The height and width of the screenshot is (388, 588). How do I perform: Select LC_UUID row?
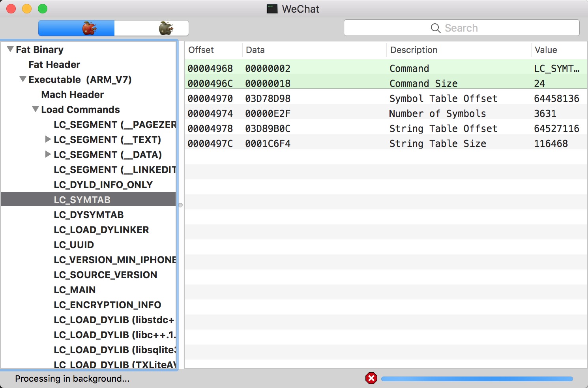[x=88, y=245]
